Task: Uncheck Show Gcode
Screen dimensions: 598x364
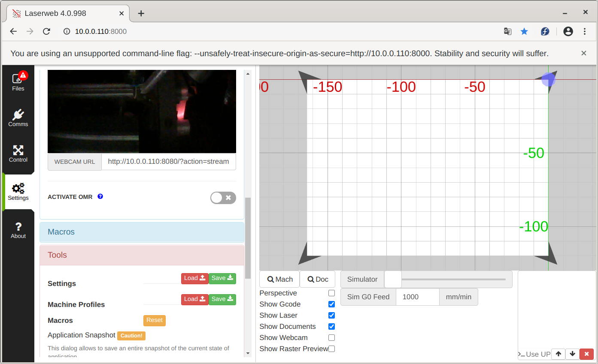Action: click(x=331, y=304)
